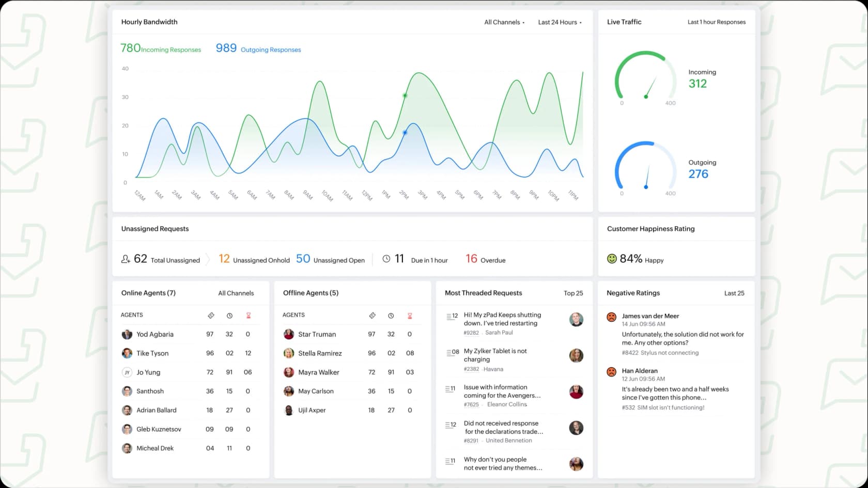This screenshot has height=488, width=868.
Task: Click ticket #8422 Stylus not connecting
Action: (x=660, y=353)
